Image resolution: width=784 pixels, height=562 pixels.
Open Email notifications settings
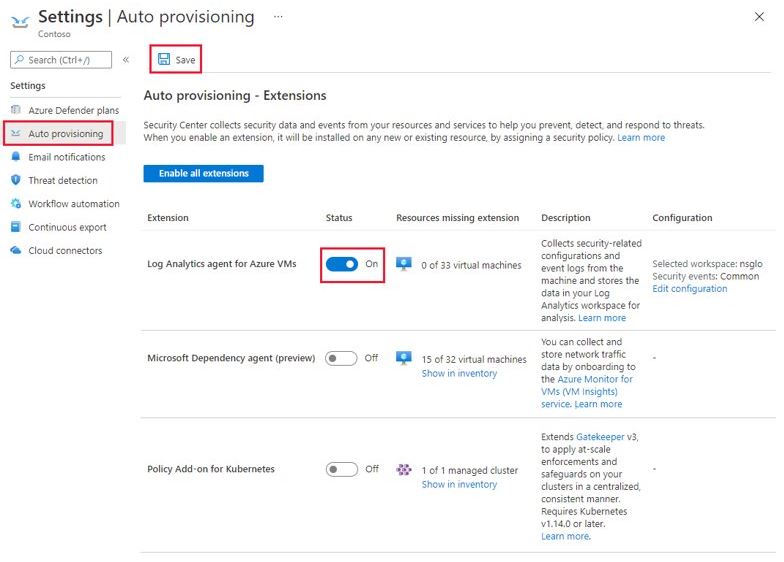(x=65, y=157)
